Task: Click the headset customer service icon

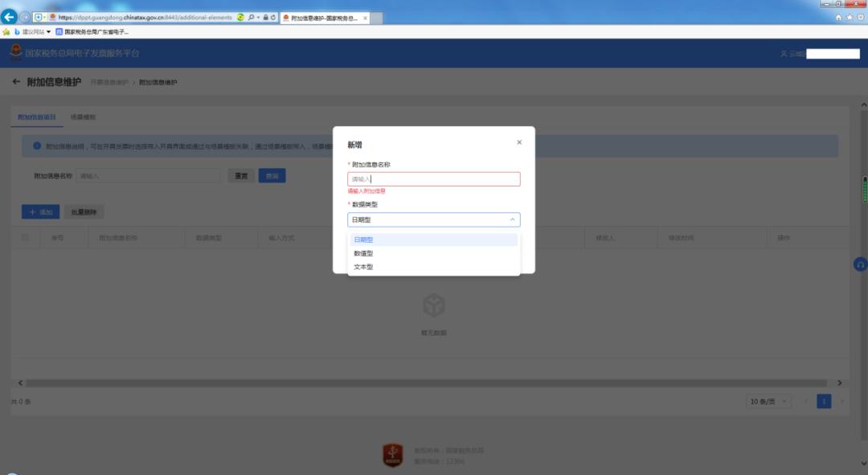Action: click(x=860, y=264)
